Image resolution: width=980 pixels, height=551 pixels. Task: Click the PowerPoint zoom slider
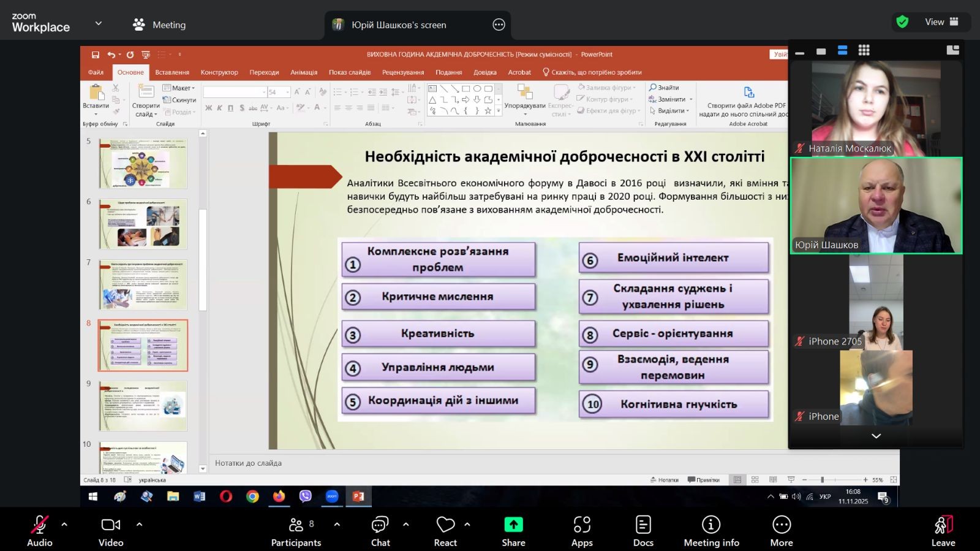click(822, 480)
